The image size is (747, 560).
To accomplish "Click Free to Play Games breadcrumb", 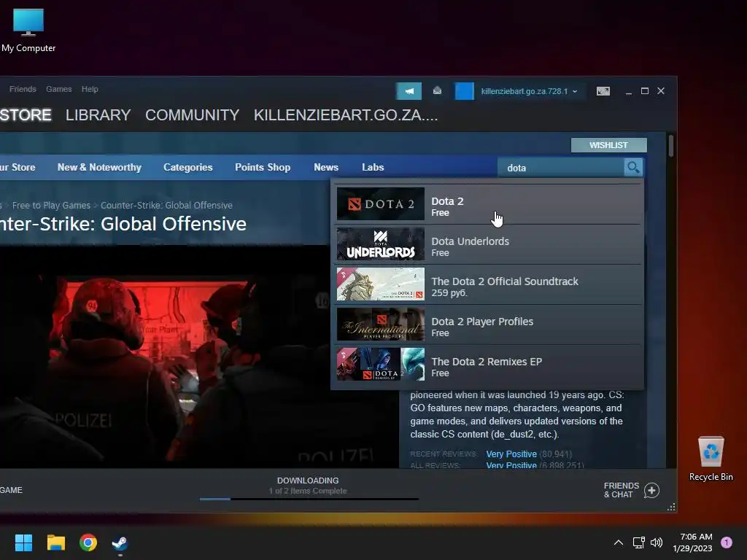I will coord(51,205).
